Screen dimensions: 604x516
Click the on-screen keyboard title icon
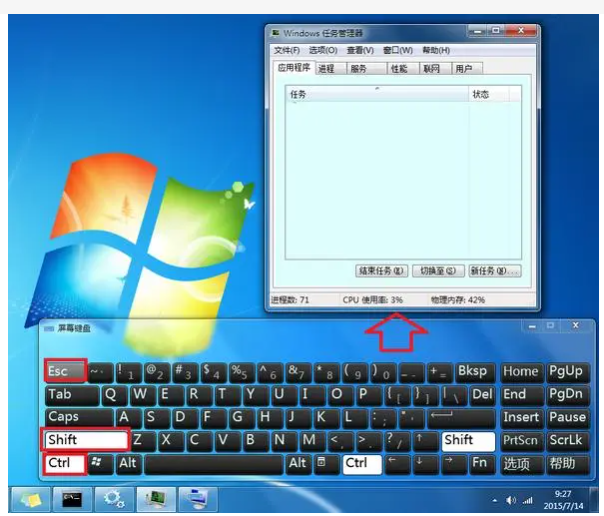[x=49, y=328]
